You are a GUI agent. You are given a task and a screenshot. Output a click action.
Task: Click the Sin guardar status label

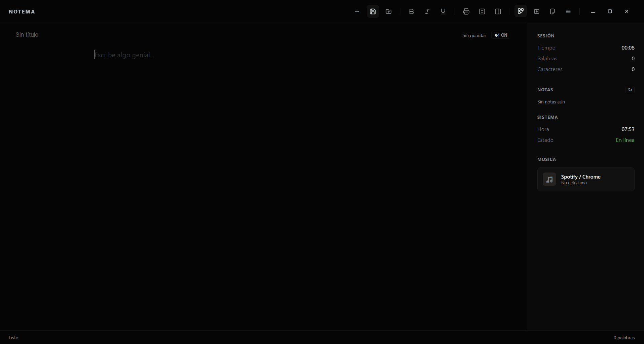tap(474, 35)
